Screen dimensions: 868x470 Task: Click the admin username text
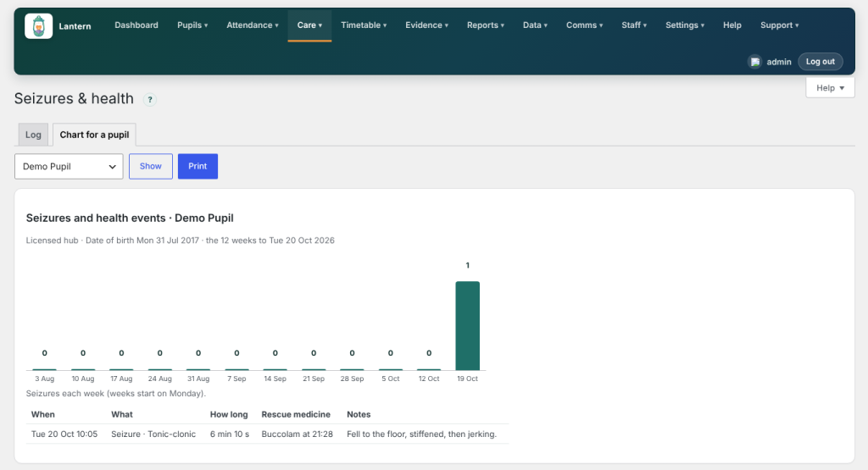pos(778,62)
